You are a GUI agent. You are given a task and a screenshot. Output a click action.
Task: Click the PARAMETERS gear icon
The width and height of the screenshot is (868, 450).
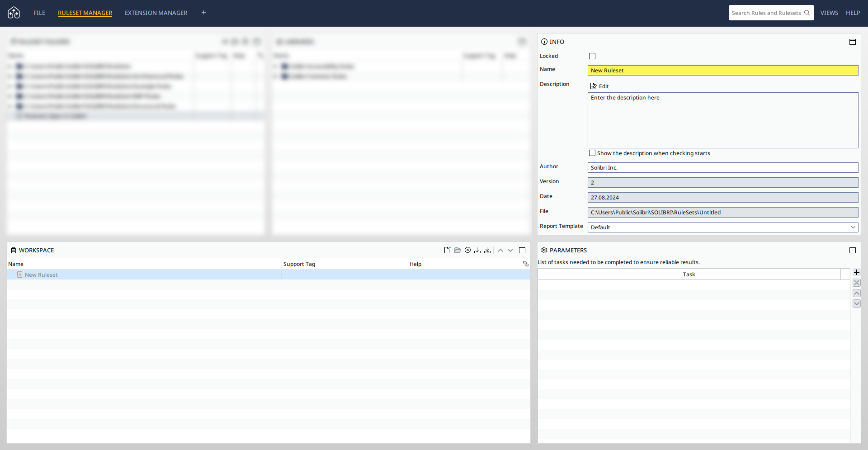click(544, 250)
